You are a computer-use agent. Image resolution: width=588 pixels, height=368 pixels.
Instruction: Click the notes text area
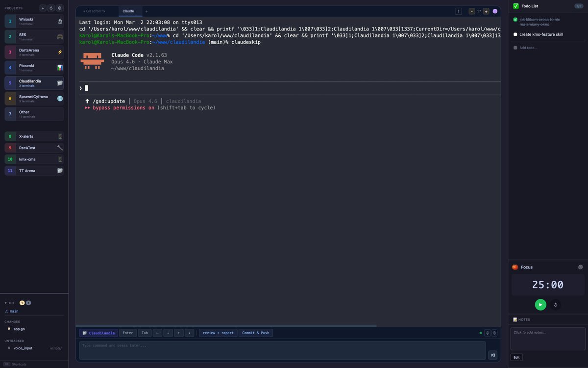click(548, 339)
